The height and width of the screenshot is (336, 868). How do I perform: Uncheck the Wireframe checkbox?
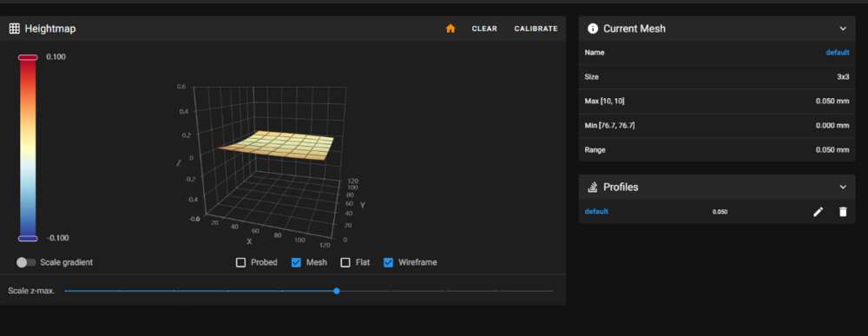(x=389, y=262)
